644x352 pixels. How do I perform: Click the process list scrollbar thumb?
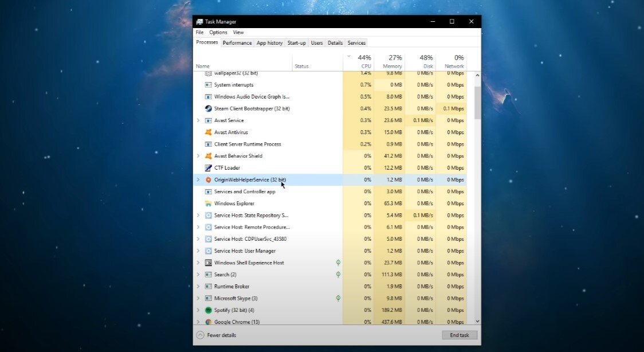477,103
